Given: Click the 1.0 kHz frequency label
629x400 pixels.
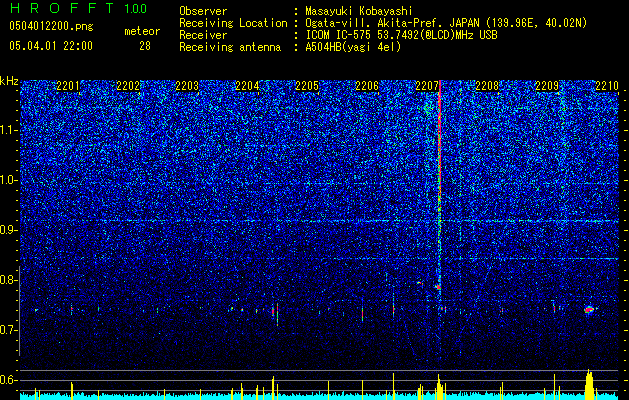Looking at the screenshot, I should 8,181.
